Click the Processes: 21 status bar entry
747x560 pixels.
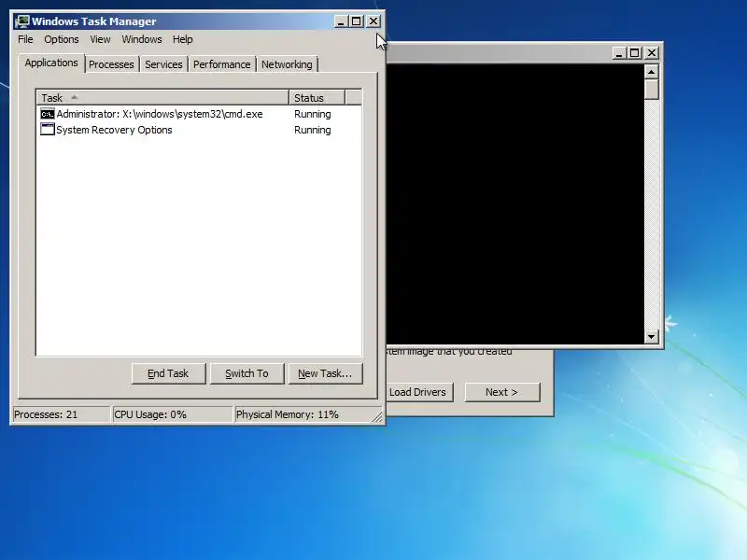click(x=61, y=414)
